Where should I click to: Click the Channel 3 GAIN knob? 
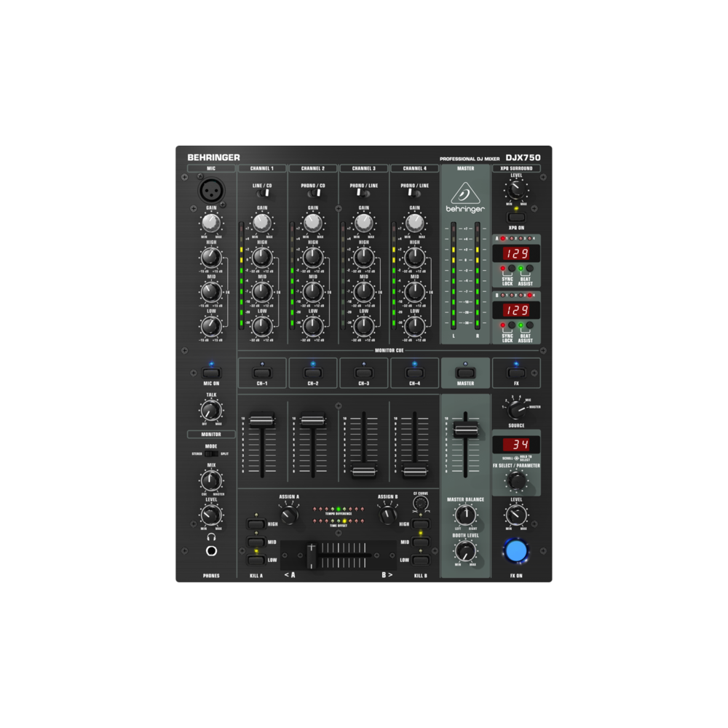point(363,223)
